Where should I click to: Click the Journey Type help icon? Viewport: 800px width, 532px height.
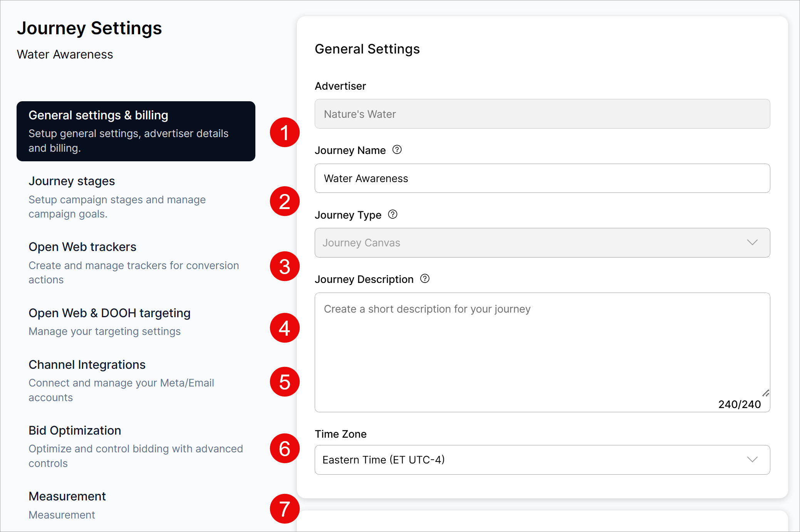coord(392,214)
